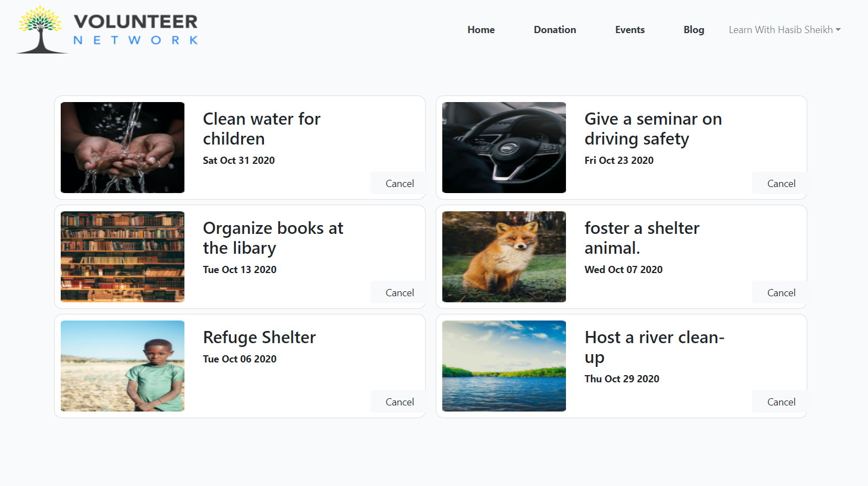Click the Give a seminar on driving safety title
This screenshot has height=486, width=868.
point(653,129)
